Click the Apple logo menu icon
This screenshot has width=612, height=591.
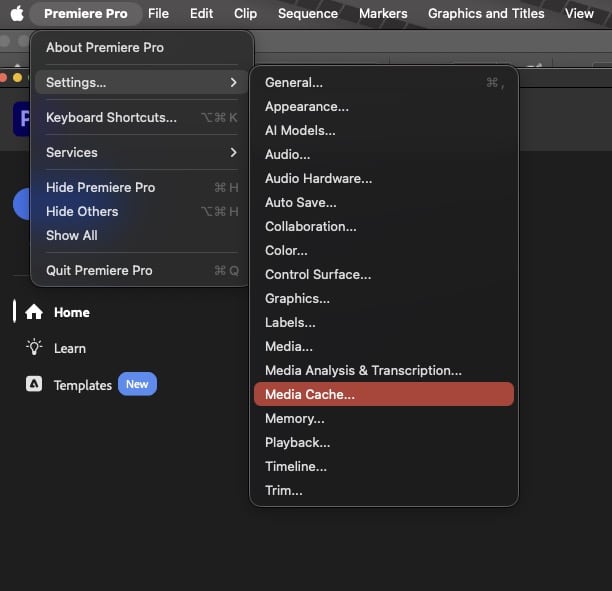click(x=17, y=14)
